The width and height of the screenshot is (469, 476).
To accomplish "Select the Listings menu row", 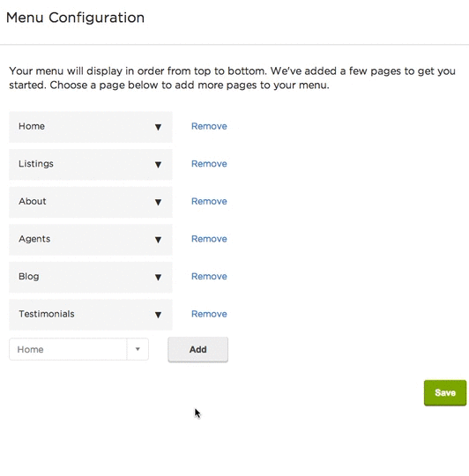I will 91,165.
